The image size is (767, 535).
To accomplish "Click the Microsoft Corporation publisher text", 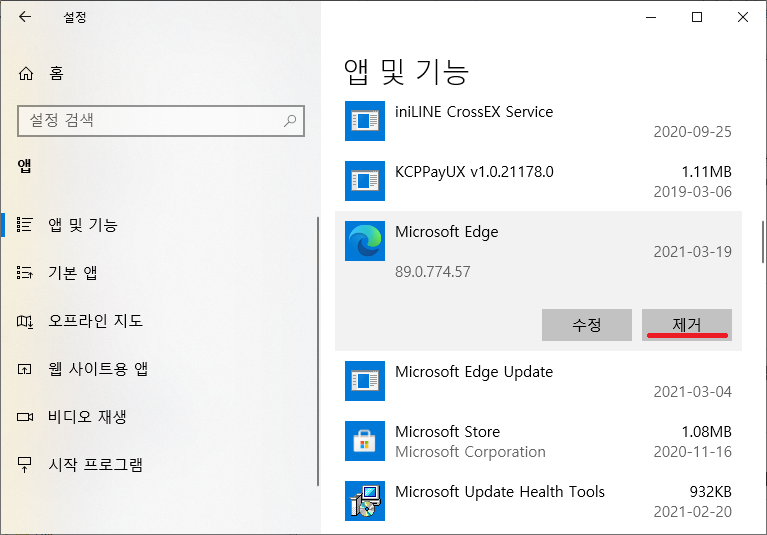I will pos(470,452).
